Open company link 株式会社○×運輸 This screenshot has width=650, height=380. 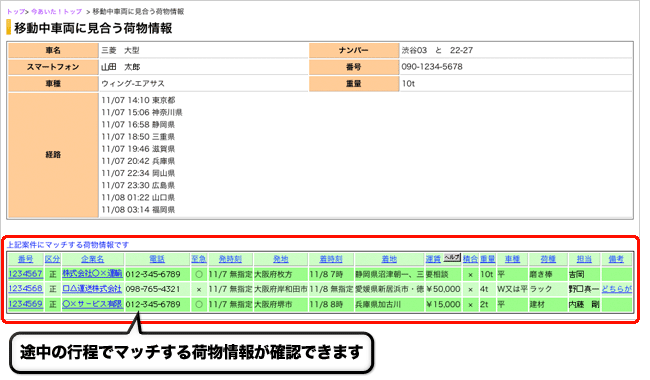tap(92, 274)
